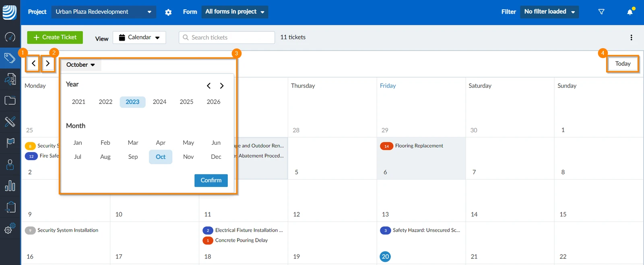The image size is (644, 265).
Task: Open ticket 12 Fire Safe
Action: pyautogui.click(x=42, y=156)
